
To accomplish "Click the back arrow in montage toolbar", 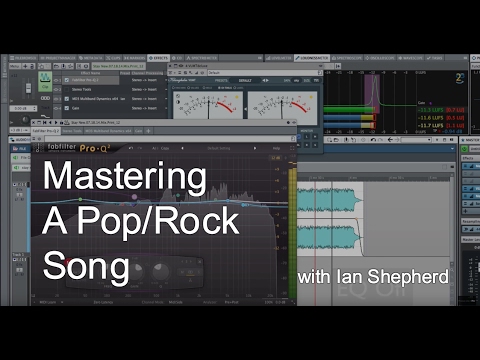I will 390,140.
